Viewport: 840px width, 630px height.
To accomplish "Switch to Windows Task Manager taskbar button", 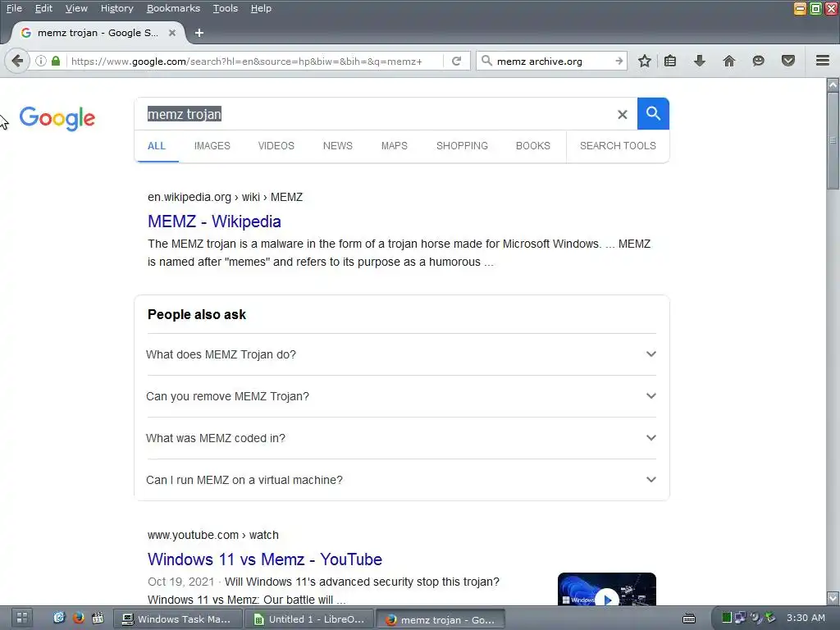I will click(178, 619).
